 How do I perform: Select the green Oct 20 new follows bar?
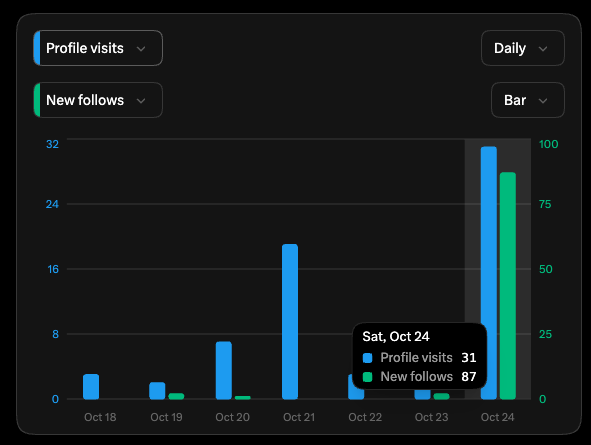(243, 398)
